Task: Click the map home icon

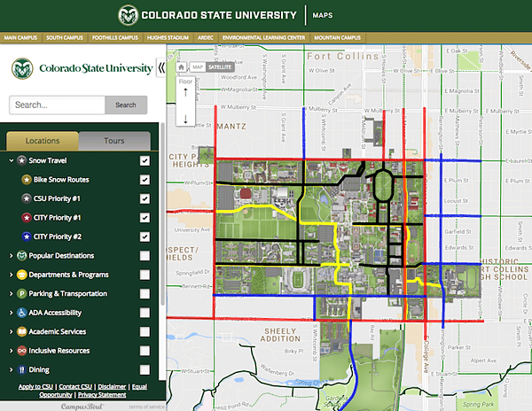Action: point(181,67)
